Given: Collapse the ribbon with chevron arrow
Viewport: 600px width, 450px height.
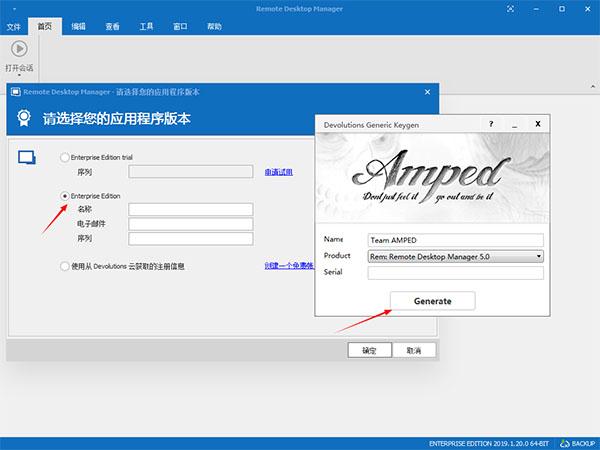Looking at the screenshot, I should (x=593, y=86).
